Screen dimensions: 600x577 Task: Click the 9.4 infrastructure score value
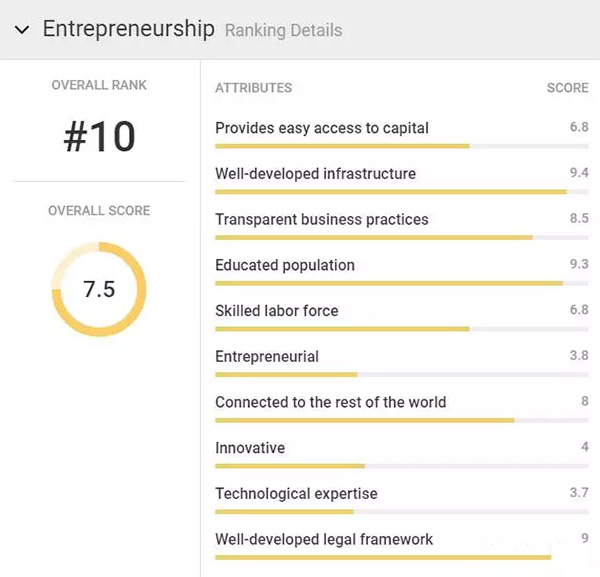click(578, 173)
